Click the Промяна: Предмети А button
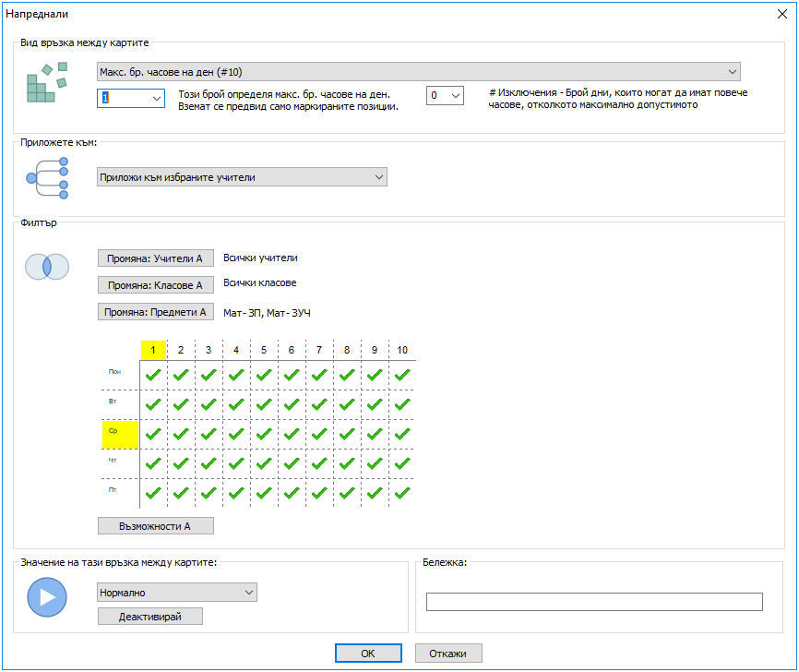The height and width of the screenshot is (672, 799). (155, 312)
